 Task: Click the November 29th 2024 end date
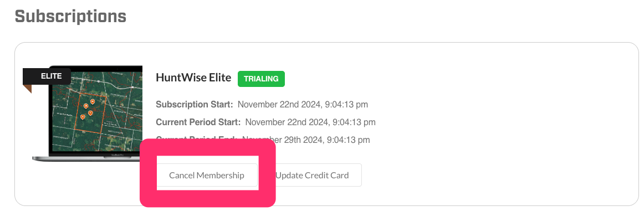pos(306,140)
